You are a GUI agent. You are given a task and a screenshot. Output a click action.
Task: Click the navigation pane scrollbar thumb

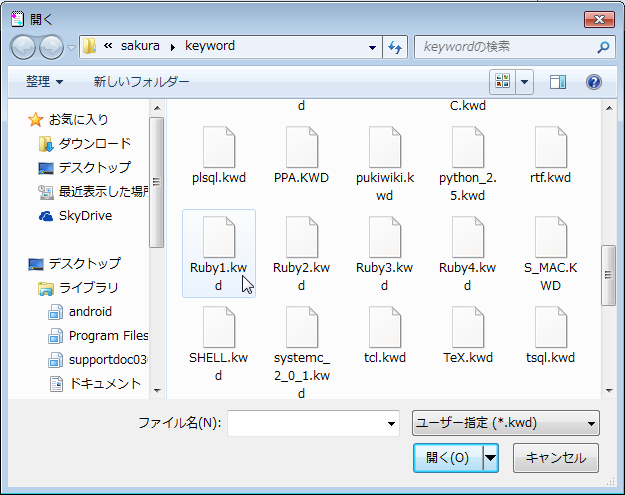click(157, 182)
